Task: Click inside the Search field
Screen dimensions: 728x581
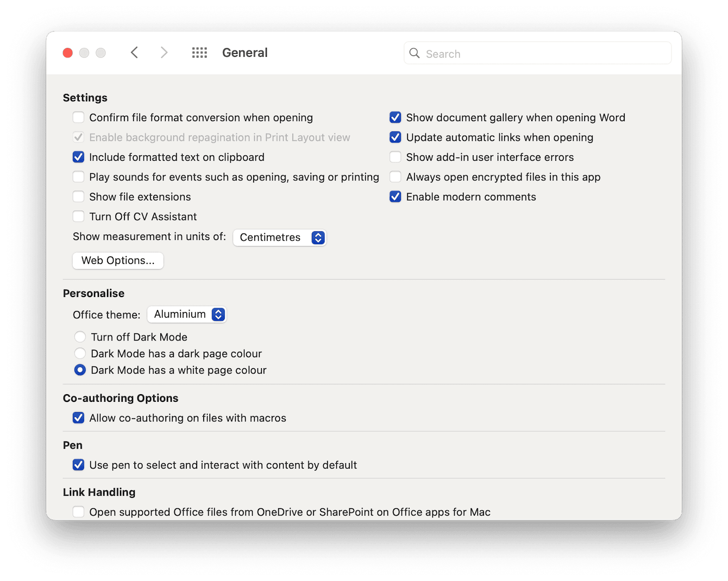Action: (537, 53)
